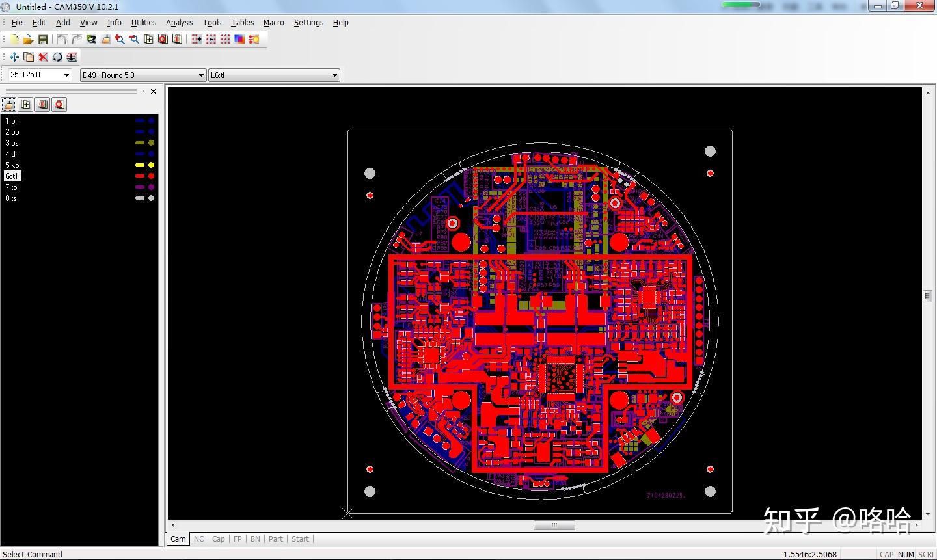Viewport: 937px width, 560px height.
Task: Switch to the NC editor tab
Action: click(x=198, y=539)
